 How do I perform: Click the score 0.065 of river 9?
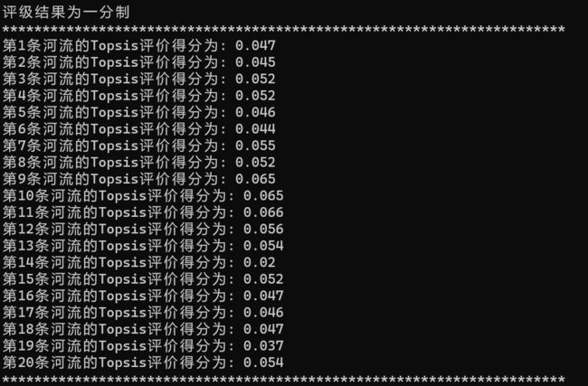coord(255,179)
